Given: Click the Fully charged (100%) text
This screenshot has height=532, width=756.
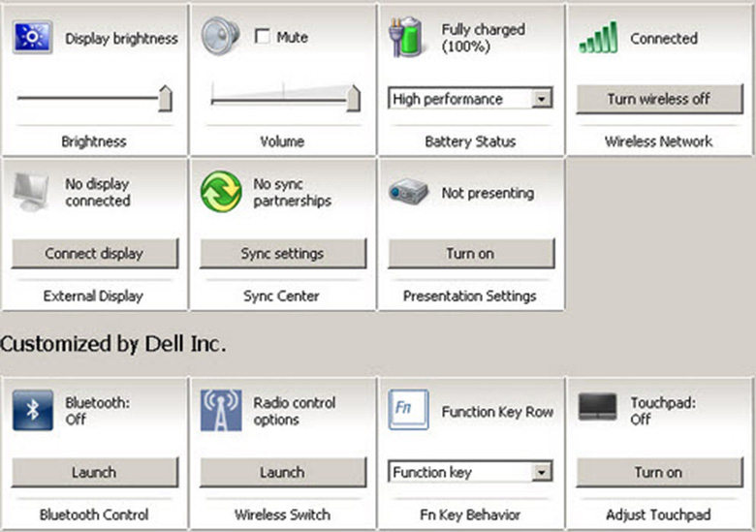Looking at the screenshot, I should click(483, 38).
